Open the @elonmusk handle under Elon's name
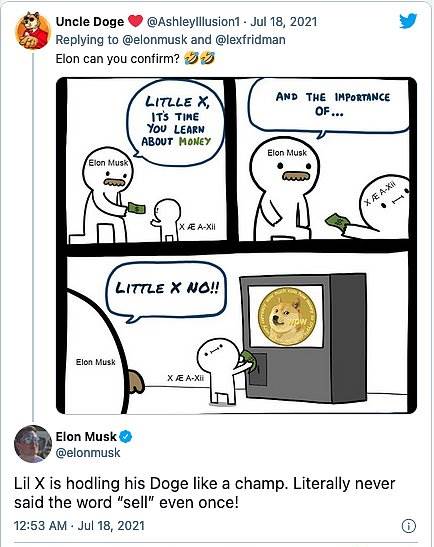Screen dimensions: 434x547 (88, 452)
